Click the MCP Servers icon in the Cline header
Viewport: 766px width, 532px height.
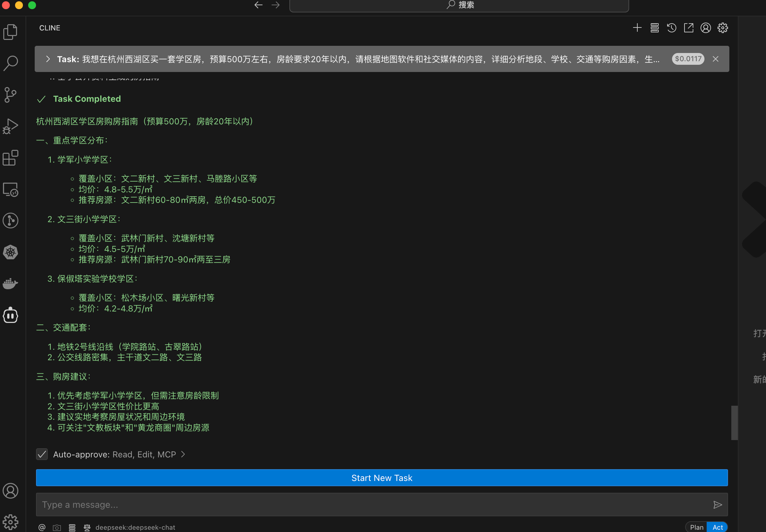[655, 28]
